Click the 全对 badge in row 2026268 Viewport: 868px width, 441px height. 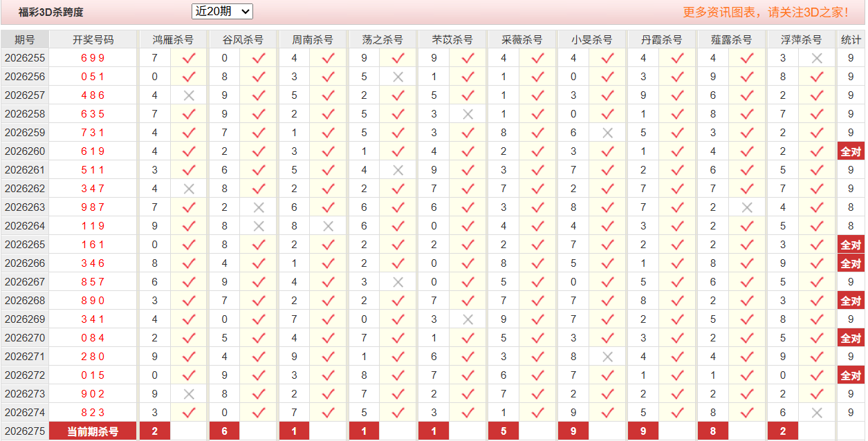851,301
